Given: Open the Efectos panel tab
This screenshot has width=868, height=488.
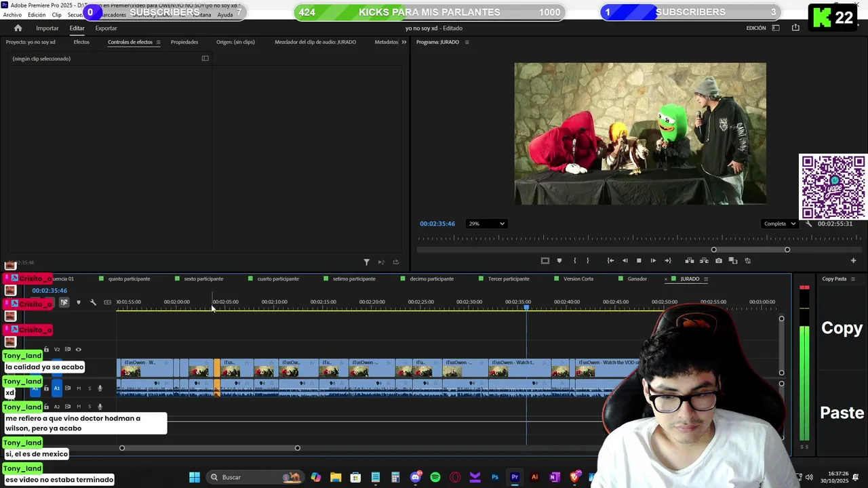Looking at the screenshot, I should coord(81,42).
